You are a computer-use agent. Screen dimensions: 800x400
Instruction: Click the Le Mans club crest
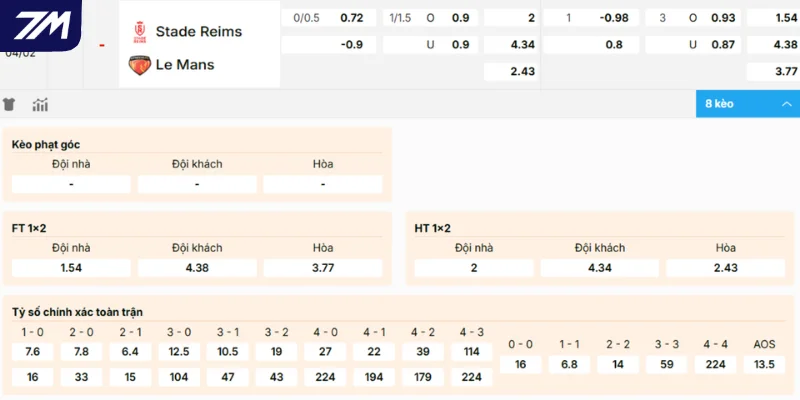pos(139,65)
